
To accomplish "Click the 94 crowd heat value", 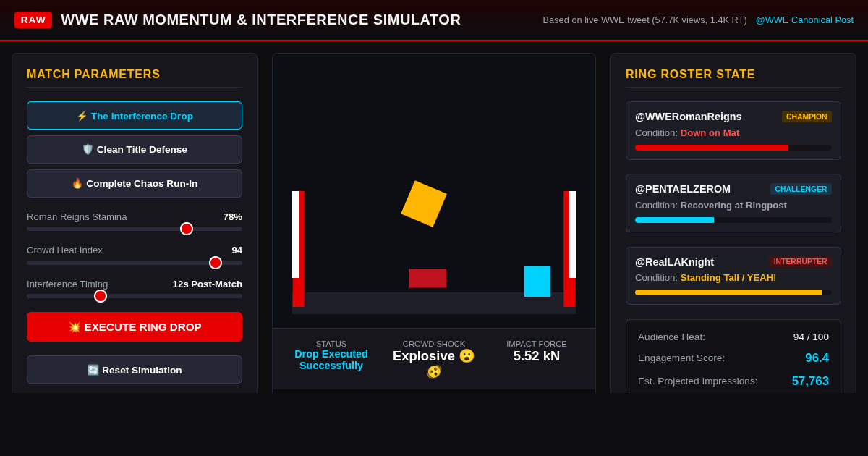I will [237, 250].
